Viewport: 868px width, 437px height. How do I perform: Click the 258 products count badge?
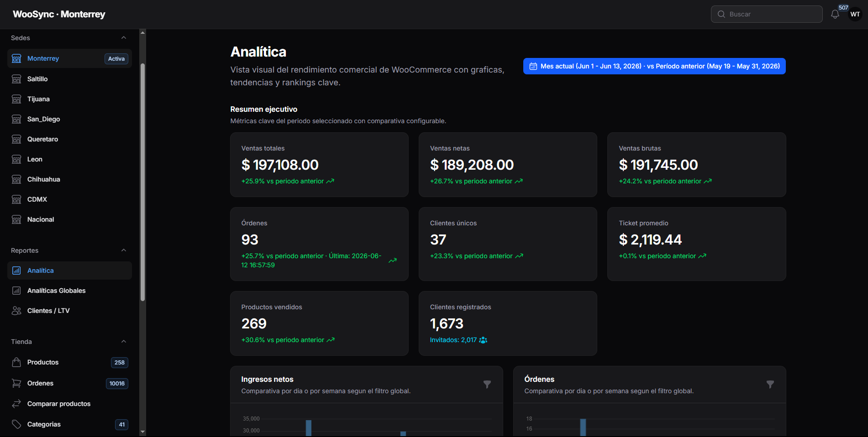click(120, 363)
